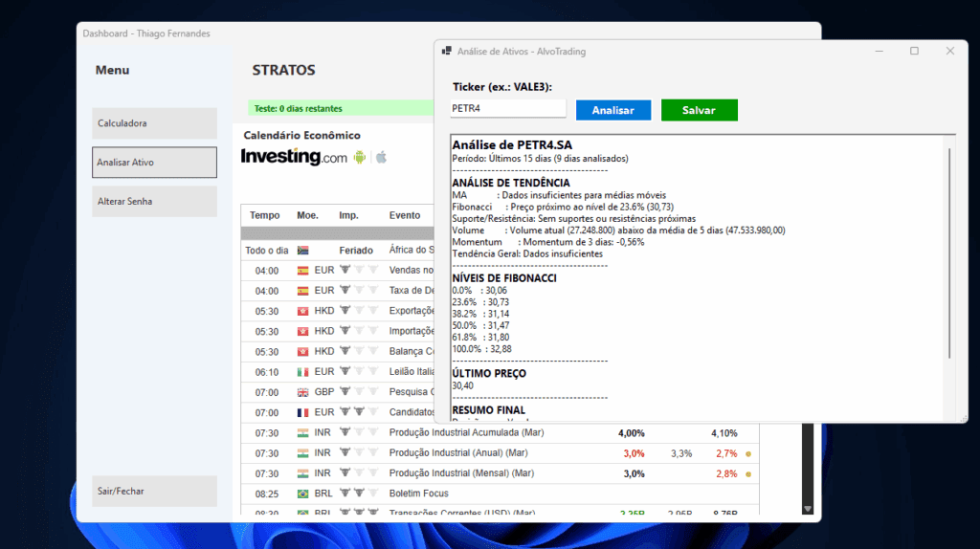
Task: Click the Android icon next to Investing.com
Action: (360, 158)
